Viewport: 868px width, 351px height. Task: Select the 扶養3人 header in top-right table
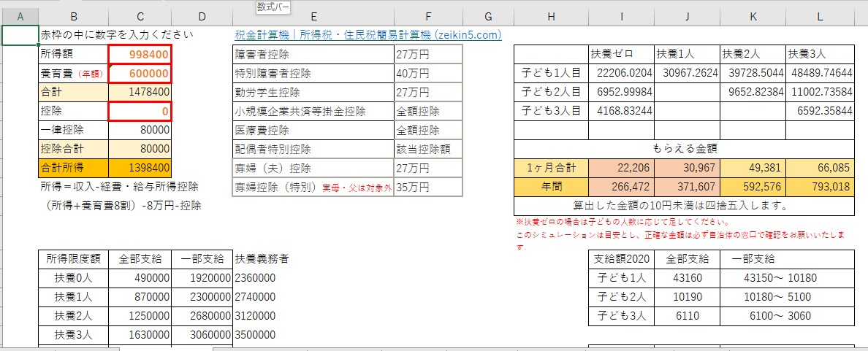coord(821,54)
